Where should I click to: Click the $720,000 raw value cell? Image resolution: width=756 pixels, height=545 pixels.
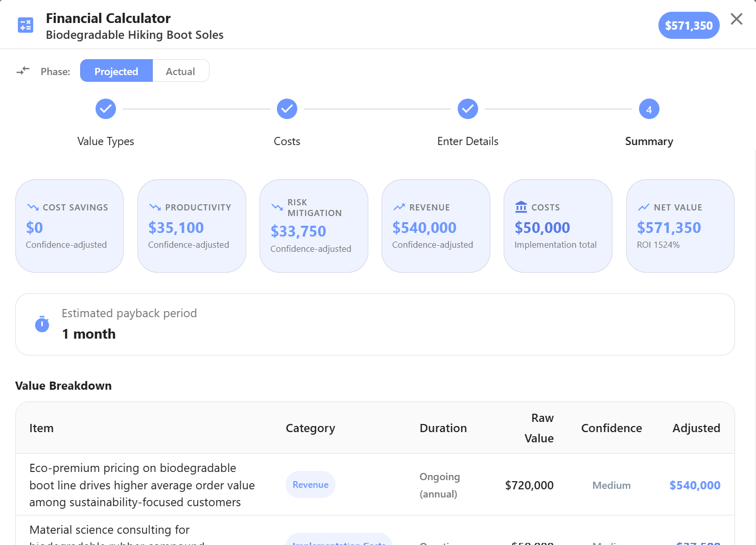pos(529,485)
